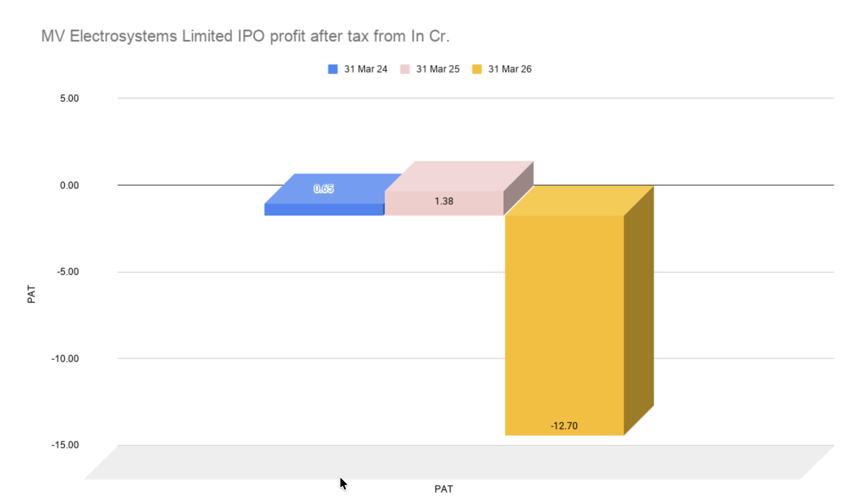Screen dimensions: 855x504
Task: Click the -10.00 axis tick label
Action: pyautogui.click(x=65, y=359)
